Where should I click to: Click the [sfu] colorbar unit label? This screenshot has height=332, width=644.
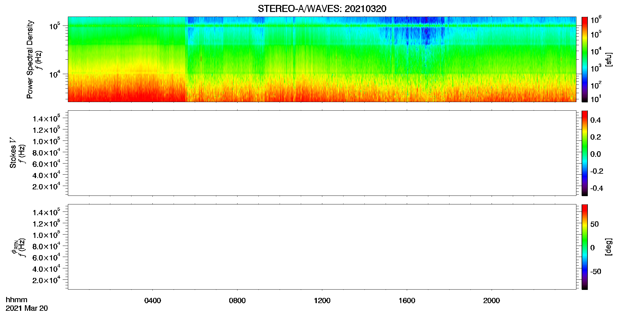[x=609, y=59]
